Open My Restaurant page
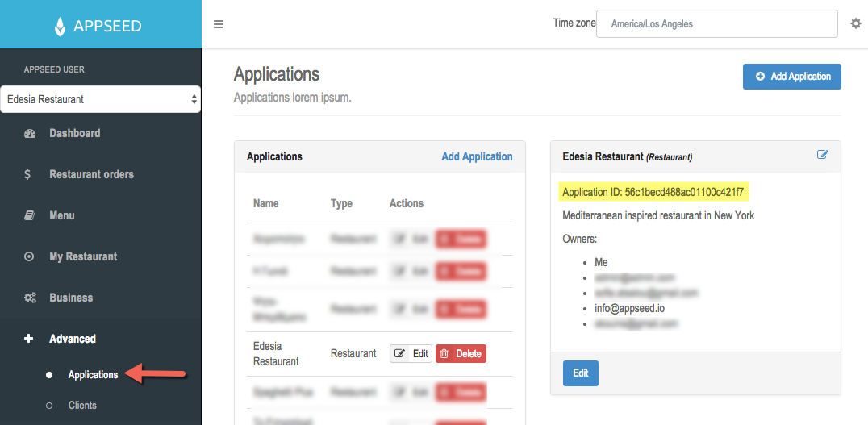 point(83,256)
